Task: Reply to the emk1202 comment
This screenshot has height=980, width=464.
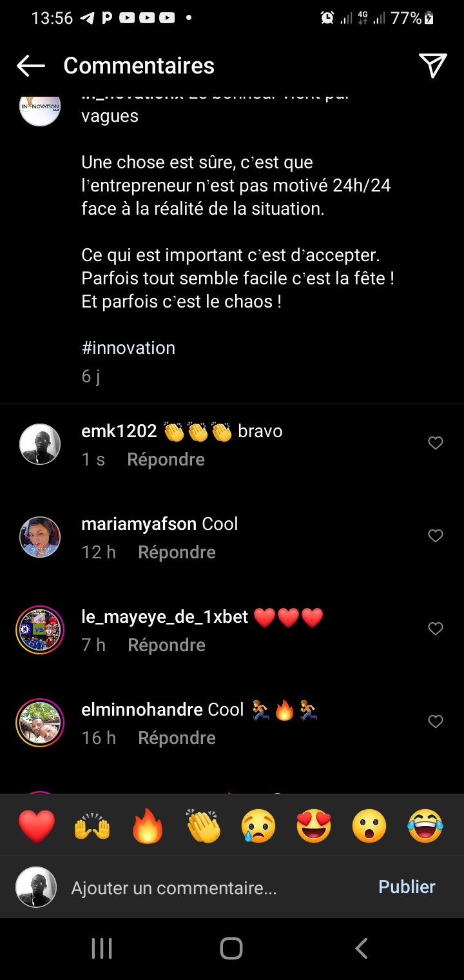Action: [166, 460]
